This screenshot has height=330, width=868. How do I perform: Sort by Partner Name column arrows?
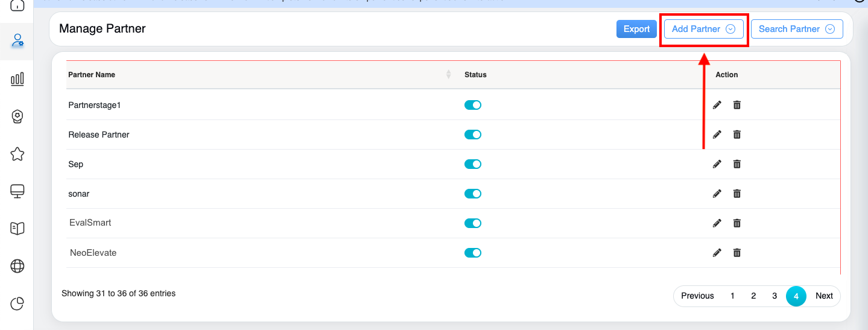(x=448, y=74)
